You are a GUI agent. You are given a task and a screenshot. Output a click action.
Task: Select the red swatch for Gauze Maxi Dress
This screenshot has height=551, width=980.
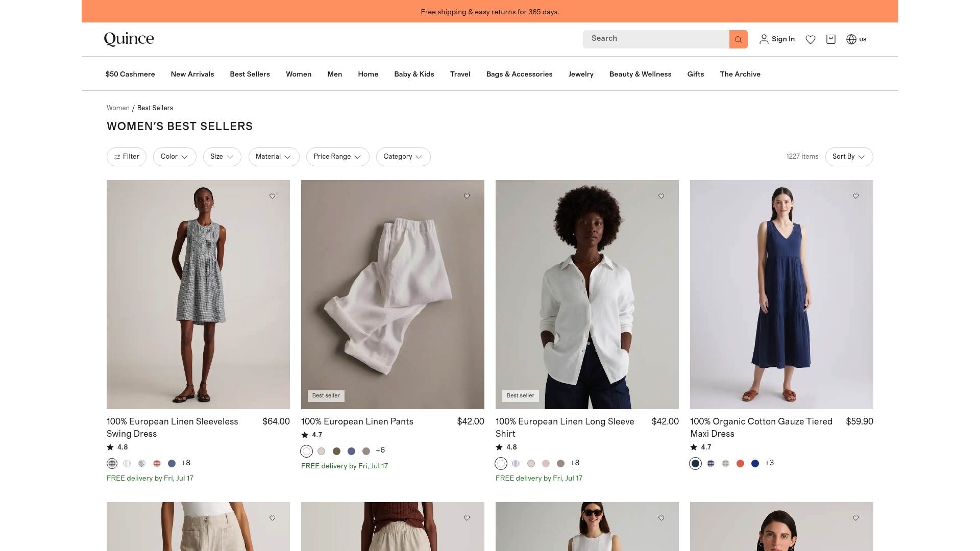coord(740,463)
